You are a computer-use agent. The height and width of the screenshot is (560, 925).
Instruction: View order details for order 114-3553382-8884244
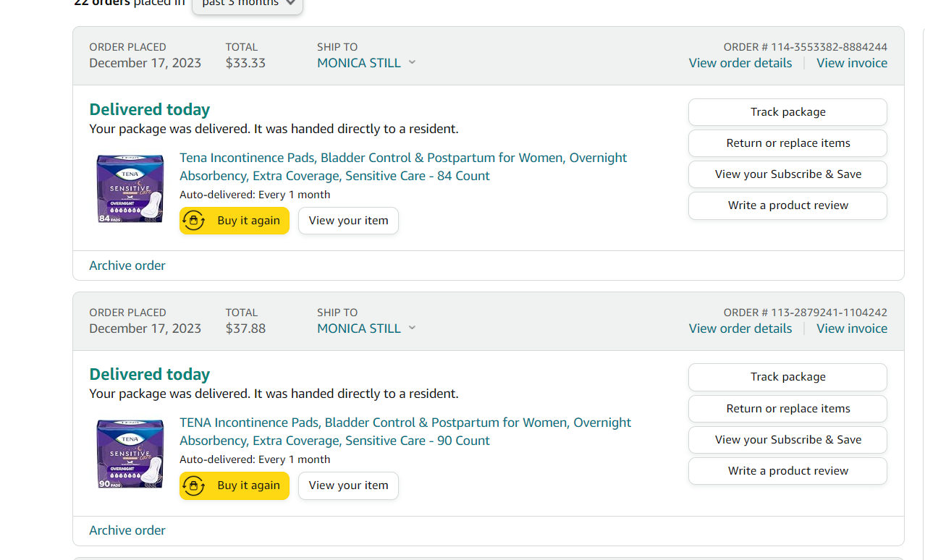(740, 63)
